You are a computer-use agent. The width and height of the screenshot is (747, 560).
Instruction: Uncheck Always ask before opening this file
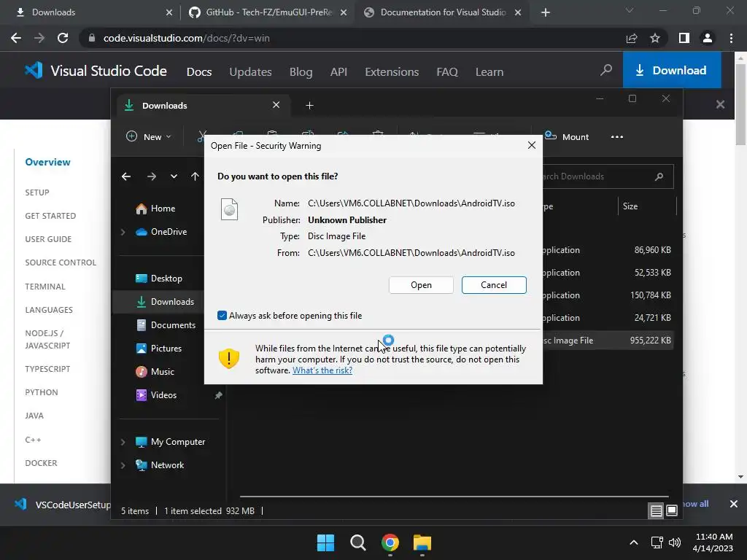click(x=222, y=315)
